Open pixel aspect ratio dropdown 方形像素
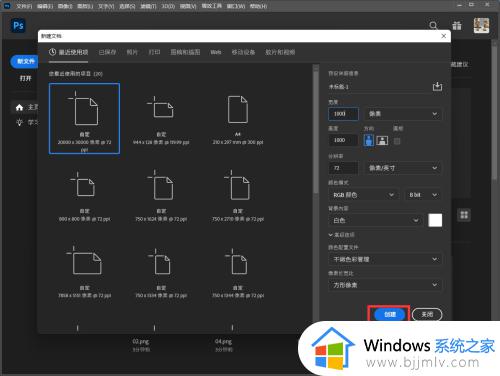Screen dimensions: 500x376 (x=385, y=285)
